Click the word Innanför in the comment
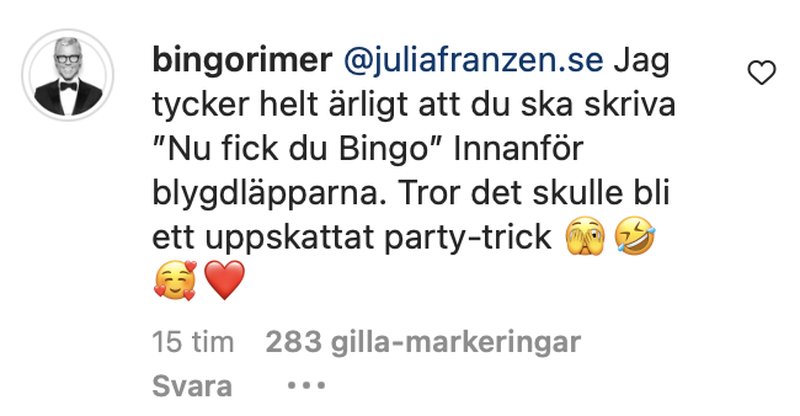 click(518, 149)
